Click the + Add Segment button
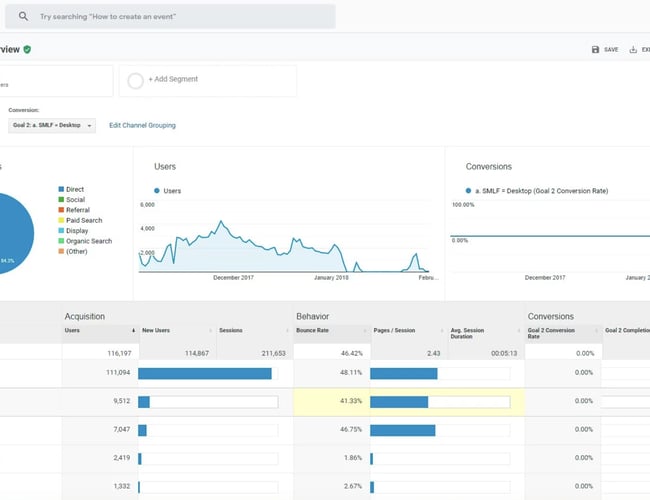 [173, 80]
